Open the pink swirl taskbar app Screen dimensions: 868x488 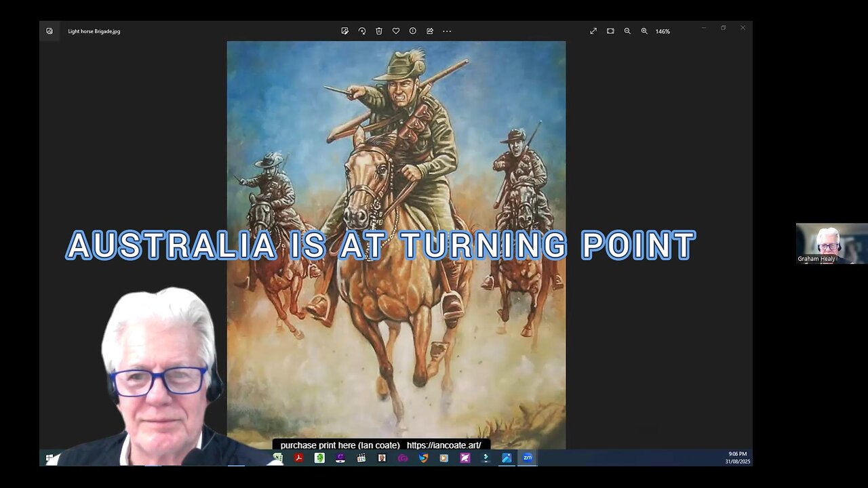pos(403,458)
